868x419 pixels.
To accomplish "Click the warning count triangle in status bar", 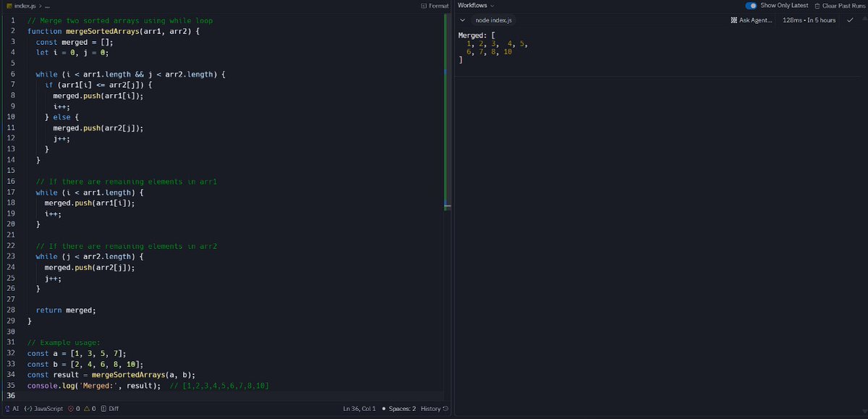I will click(87, 409).
